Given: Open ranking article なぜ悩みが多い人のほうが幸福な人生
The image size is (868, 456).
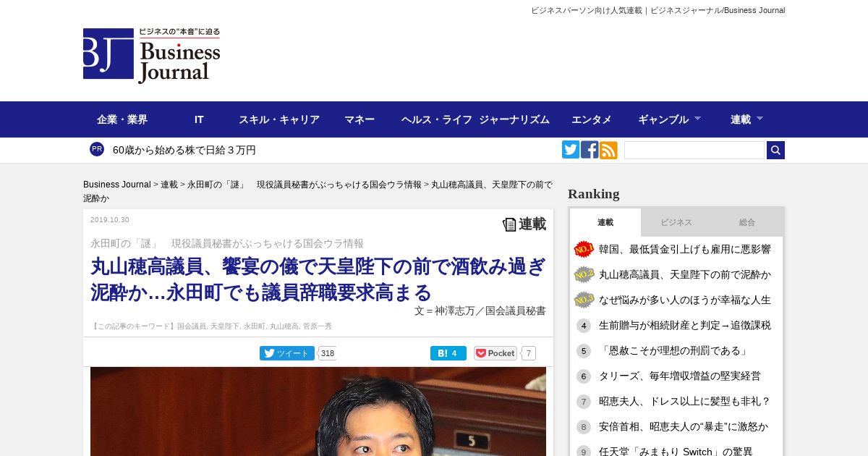Looking at the screenshot, I should (x=685, y=300).
